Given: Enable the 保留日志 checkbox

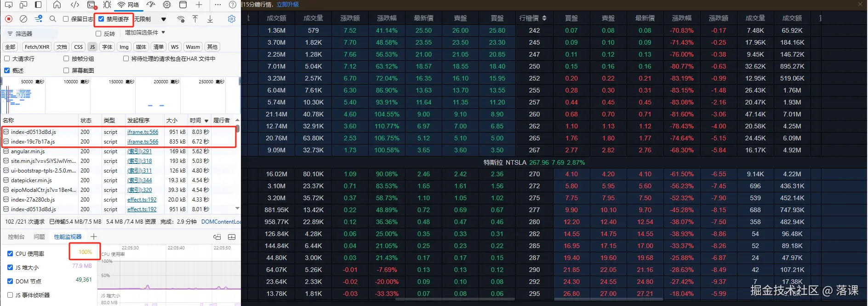Looking at the screenshot, I should [x=66, y=19].
